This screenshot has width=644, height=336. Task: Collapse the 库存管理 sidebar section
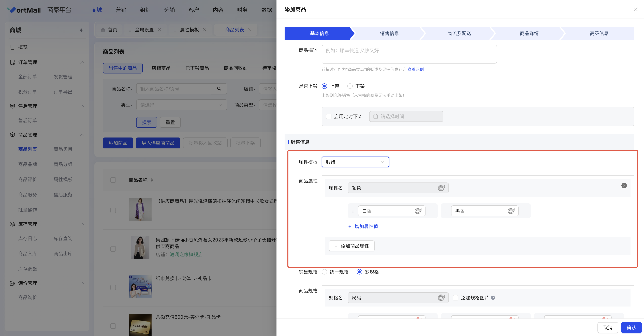[x=82, y=224]
